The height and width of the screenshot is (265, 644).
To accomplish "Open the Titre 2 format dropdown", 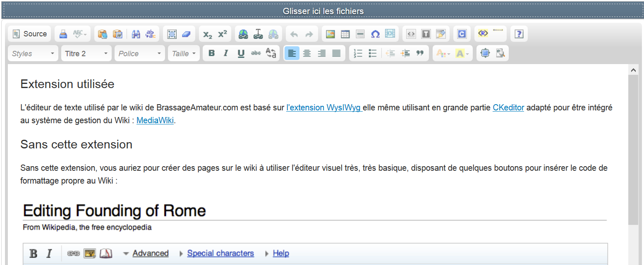I will 86,53.
